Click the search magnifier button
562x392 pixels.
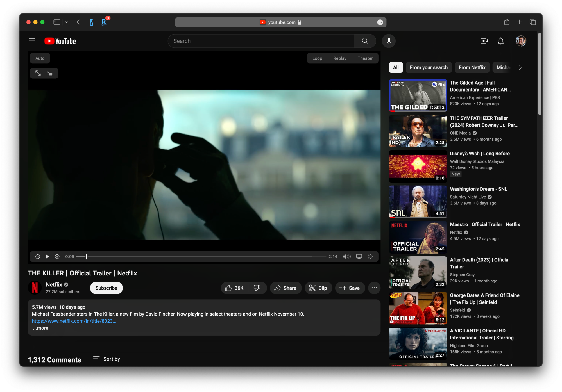[365, 41]
